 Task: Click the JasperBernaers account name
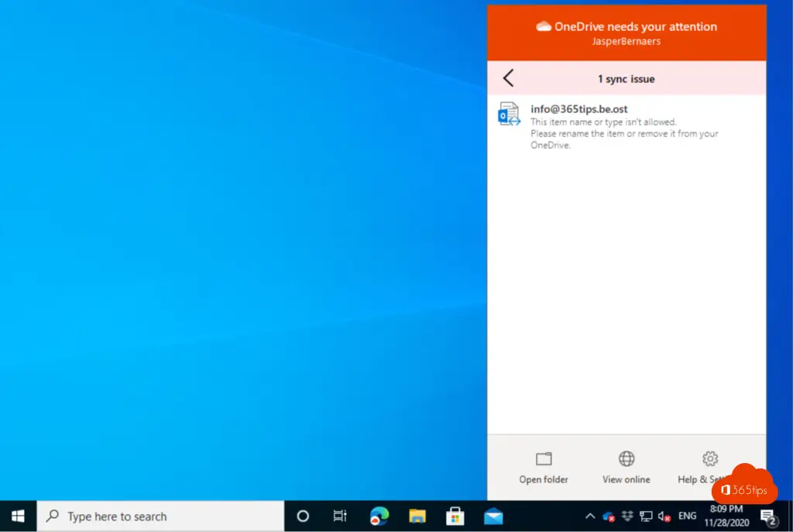tap(626, 42)
